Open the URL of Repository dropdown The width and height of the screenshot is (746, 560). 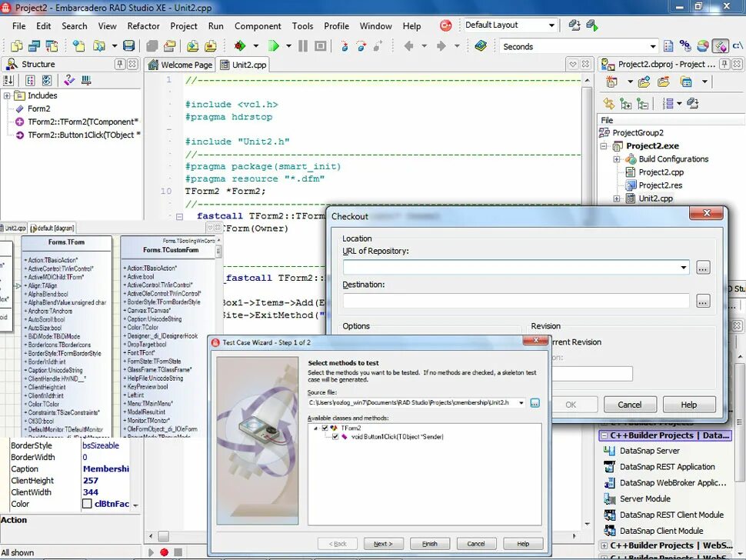click(x=684, y=268)
